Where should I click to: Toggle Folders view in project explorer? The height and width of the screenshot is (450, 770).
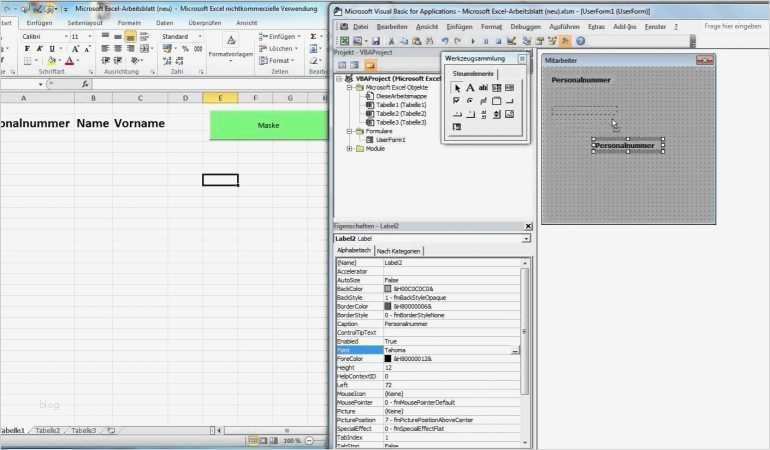click(x=370, y=65)
